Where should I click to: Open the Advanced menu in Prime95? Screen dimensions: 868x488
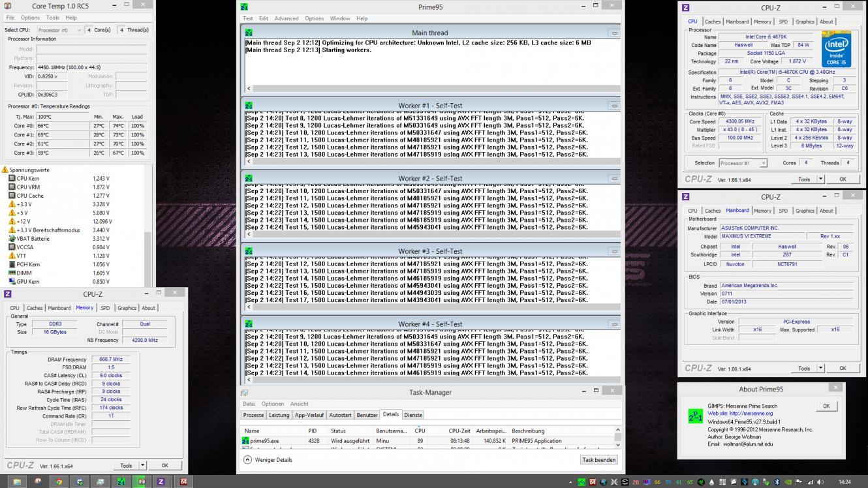tap(286, 18)
